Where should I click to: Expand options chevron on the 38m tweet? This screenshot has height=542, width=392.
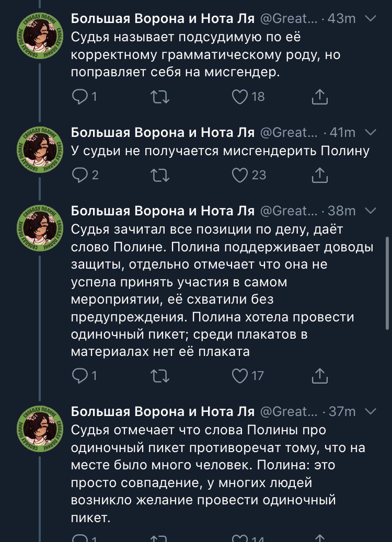[x=370, y=211]
